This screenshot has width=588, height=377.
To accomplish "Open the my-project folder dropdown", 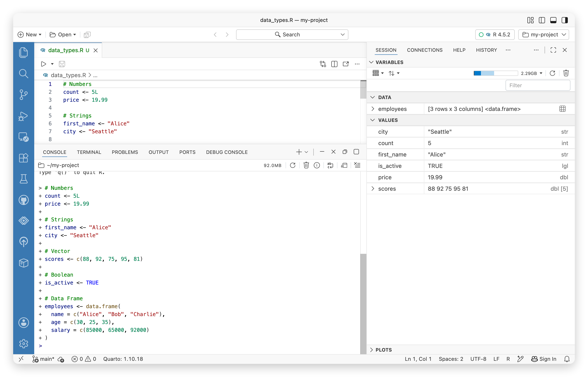I will point(543,34).
